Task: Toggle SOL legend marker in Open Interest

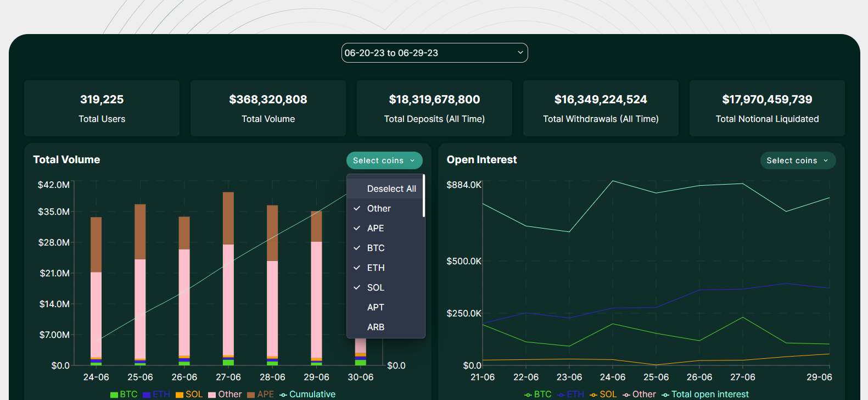Action: (593, 395)
